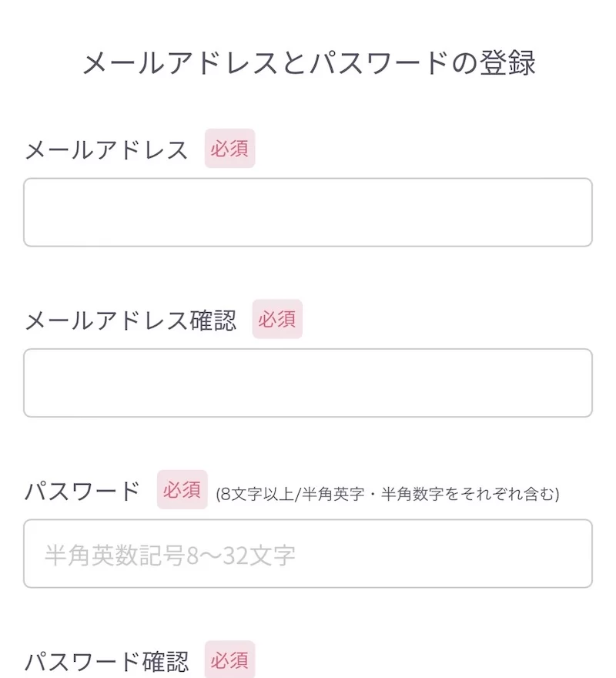
Task: Click the パスワード確認 field label
Action: pos(106,661)
